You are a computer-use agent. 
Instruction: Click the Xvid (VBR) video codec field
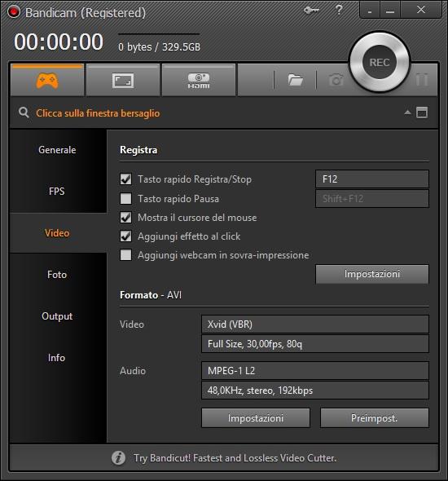315,324
